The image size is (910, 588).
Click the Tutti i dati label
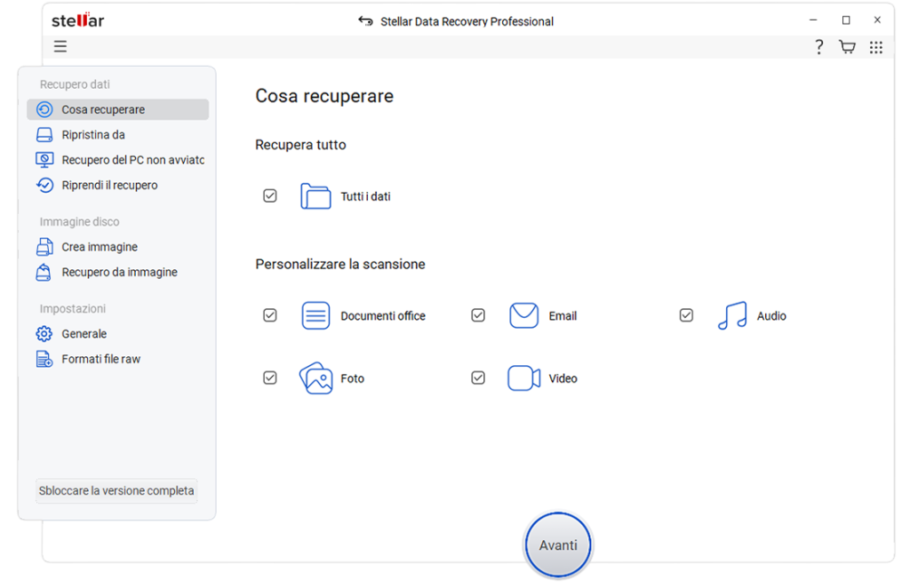point(365,196)
